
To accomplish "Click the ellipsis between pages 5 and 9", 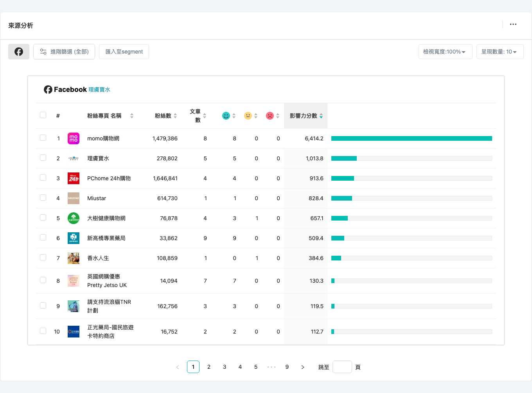I will coord(271,367).
